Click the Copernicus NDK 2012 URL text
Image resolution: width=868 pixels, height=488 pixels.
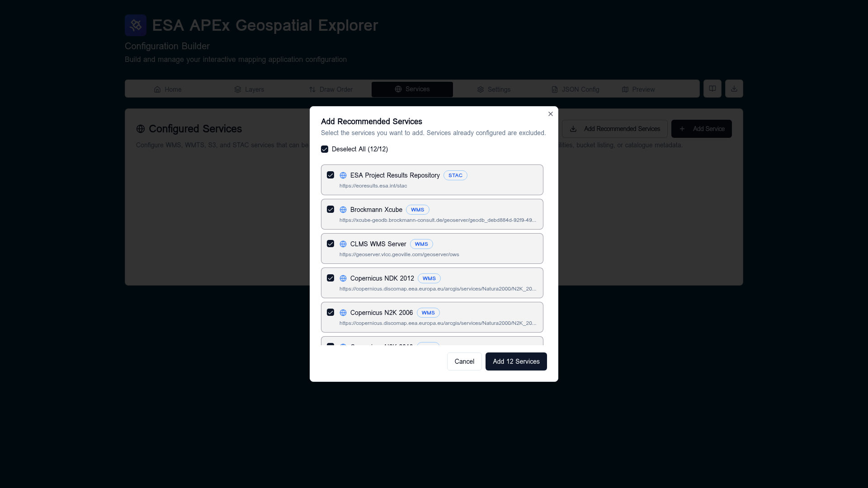click(x=438, y=289)
